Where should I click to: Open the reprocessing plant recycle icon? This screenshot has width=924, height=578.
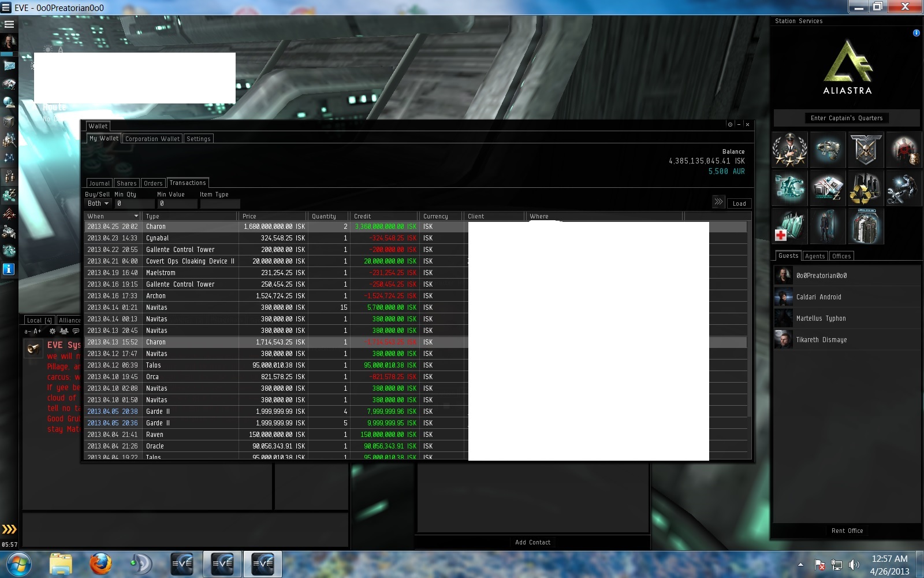click(x=866, y=188)
